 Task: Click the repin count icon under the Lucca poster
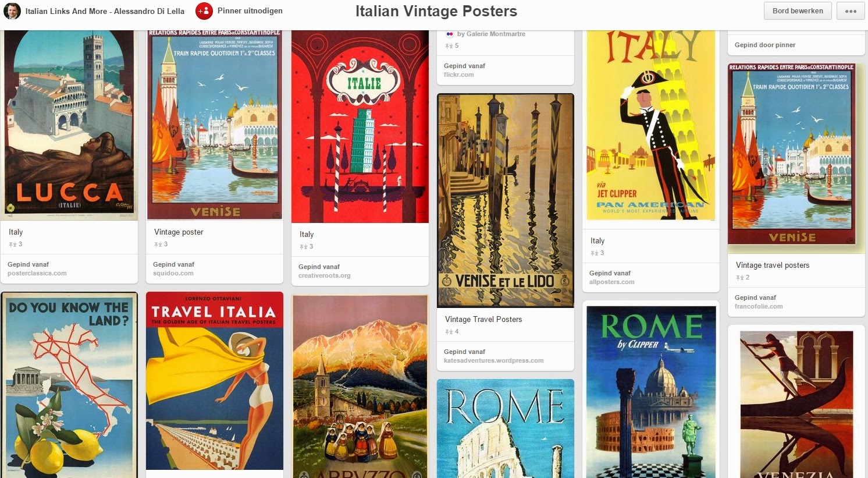12,245
